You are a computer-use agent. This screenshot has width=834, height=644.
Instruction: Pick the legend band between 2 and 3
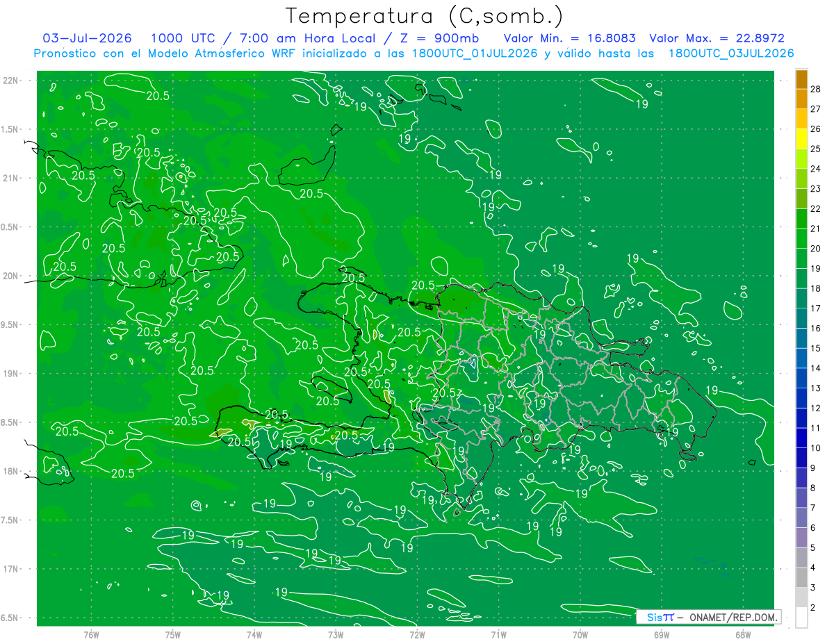pyautogui.click(x=801, y=597)
